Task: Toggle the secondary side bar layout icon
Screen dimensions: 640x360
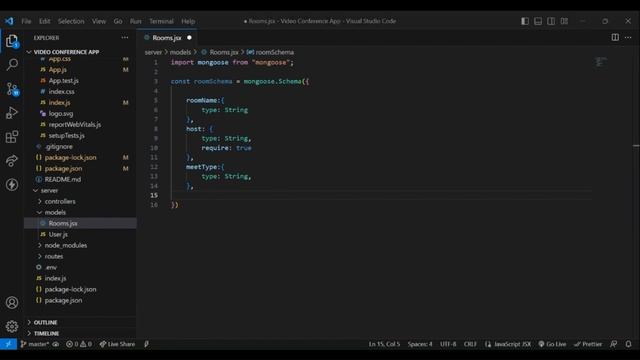Action: pyautogui.click(x=551, y=21)
